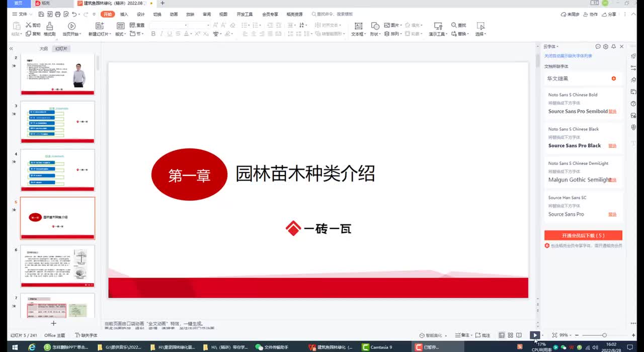Click the Format Painter (格式刷) tool
Screen dimensions: 644x352
tap(49, 29)
